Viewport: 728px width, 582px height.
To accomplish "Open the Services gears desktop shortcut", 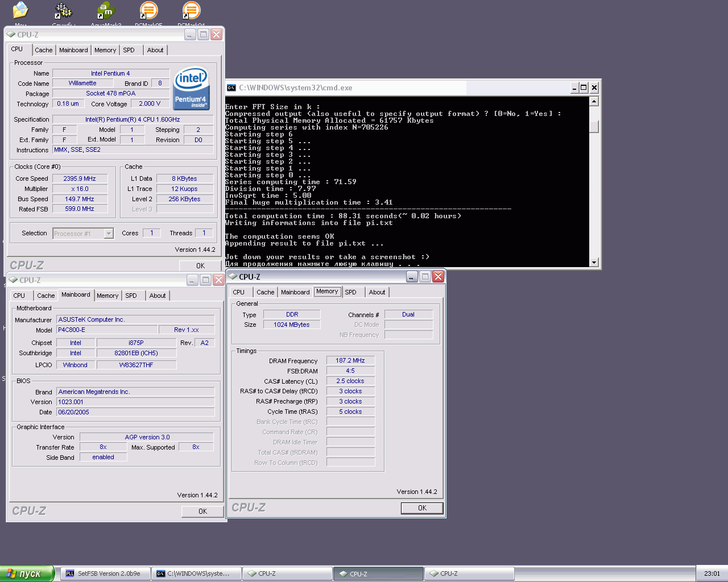I will point(63,10).
